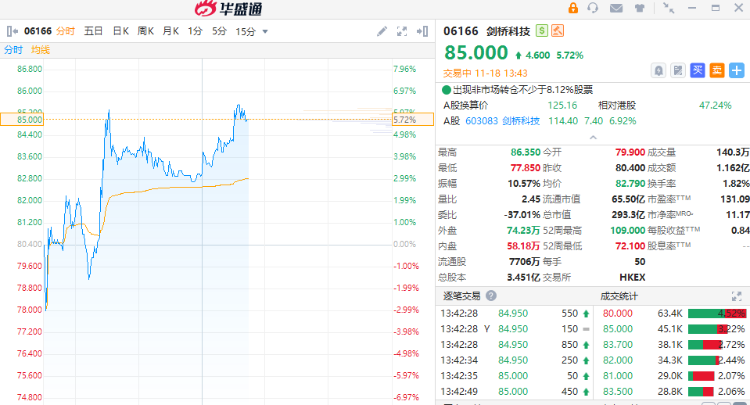Switch to 5分 chart tab
Viewport: 750px width, 405px height.
tap(219, 31)
